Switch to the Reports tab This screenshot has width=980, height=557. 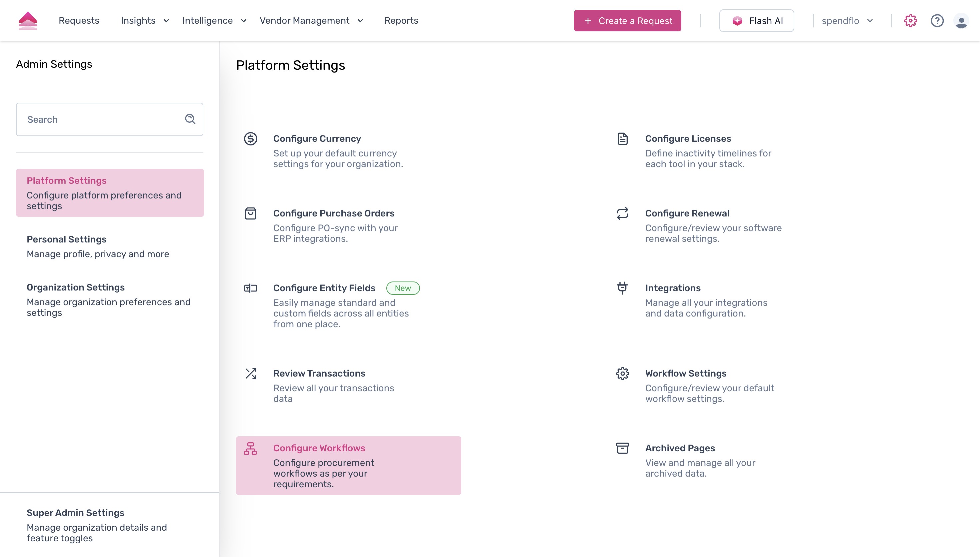click(x=401, y=21)
